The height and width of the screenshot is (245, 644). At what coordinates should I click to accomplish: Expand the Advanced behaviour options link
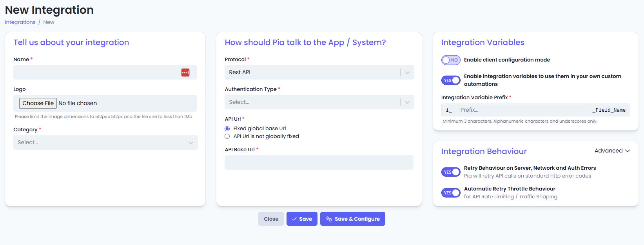pyautogui.click(x=608, y=151)
